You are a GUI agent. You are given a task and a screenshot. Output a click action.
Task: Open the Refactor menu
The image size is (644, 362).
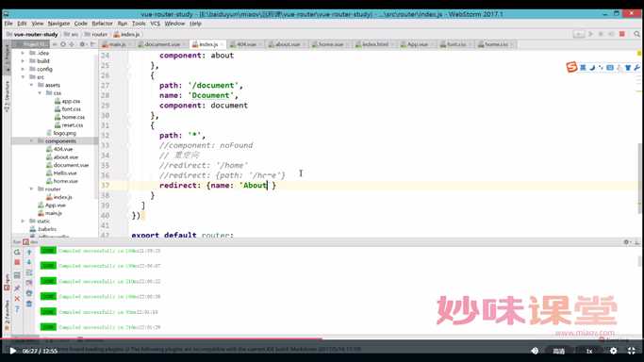tap(102, 24)
